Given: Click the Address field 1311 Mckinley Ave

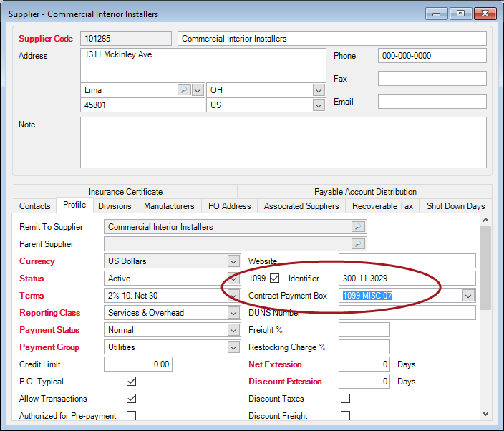Looking at the screenshot, I should (203, 65).
